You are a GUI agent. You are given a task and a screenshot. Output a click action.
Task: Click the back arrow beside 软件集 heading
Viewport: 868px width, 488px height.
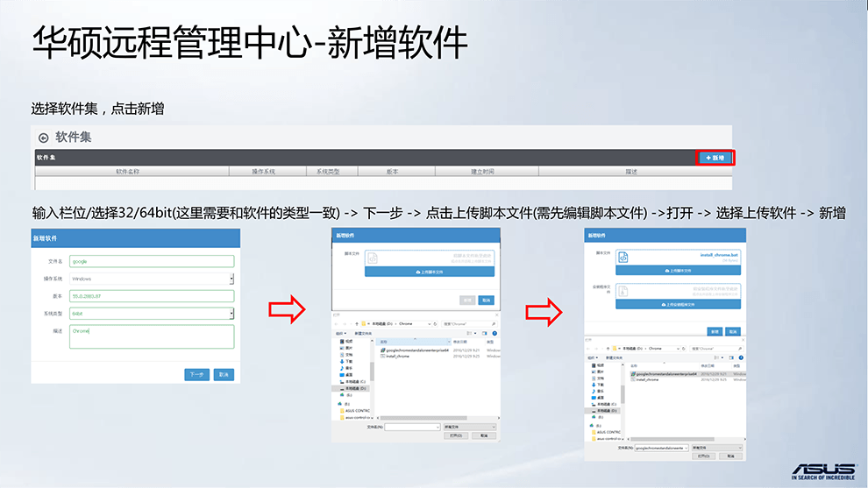point(43,138)
